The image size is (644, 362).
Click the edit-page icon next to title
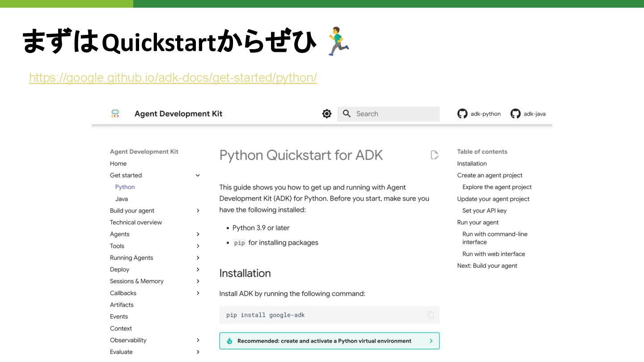[434, 155]
